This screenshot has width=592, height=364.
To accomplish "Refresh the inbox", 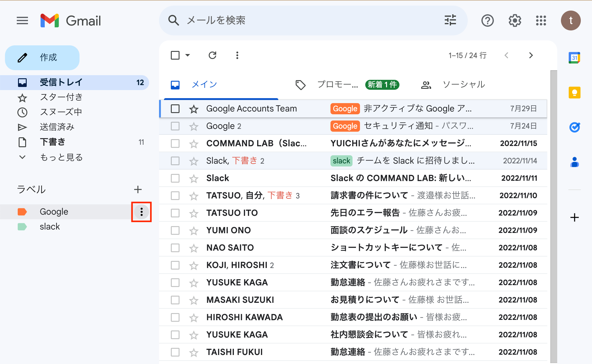I will [x=212, y=55].
